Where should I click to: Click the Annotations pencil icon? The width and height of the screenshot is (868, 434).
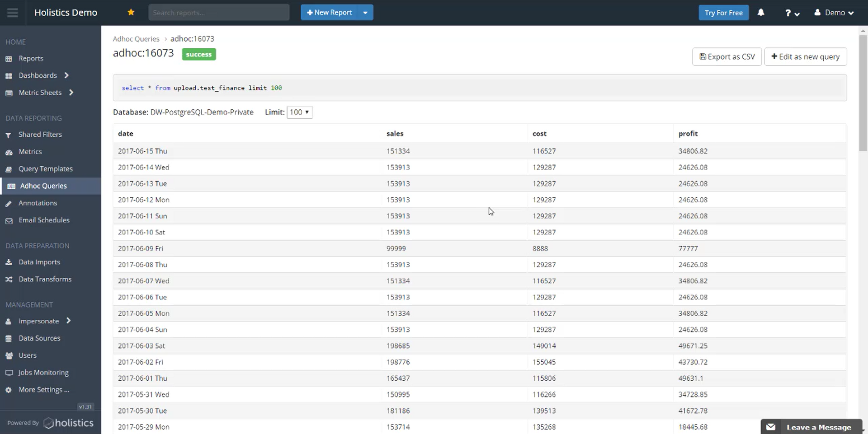9,204
